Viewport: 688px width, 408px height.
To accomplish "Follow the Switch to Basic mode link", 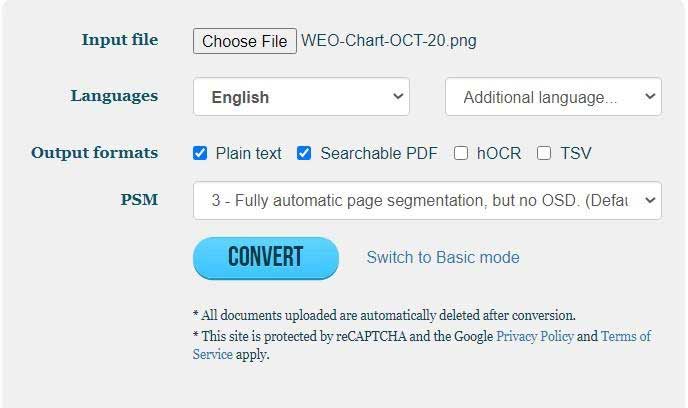I will tap(443, 257).
